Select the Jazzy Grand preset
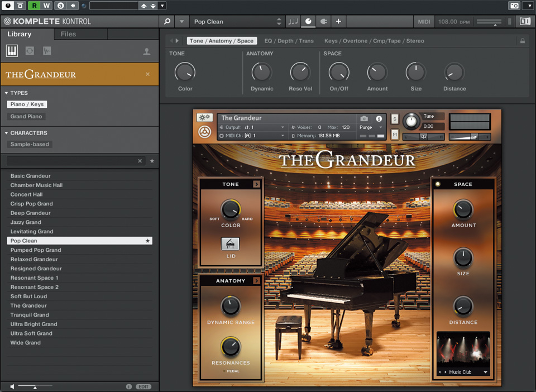 tap(79, 222)
